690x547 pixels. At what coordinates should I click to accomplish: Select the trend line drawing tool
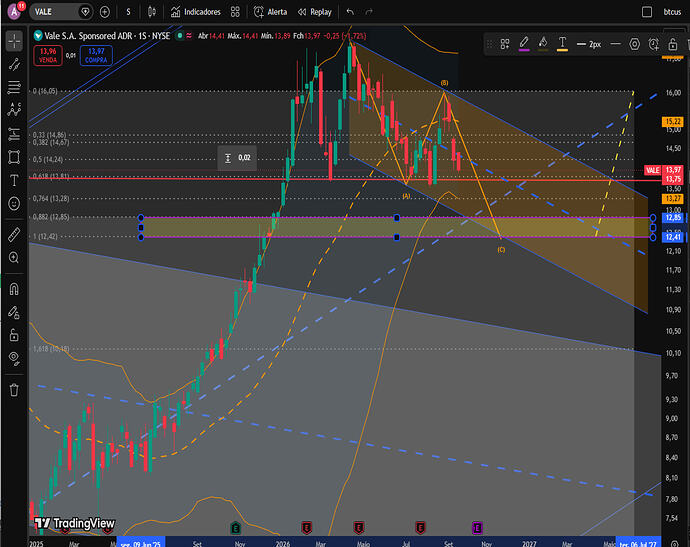(x=14, y=64)
